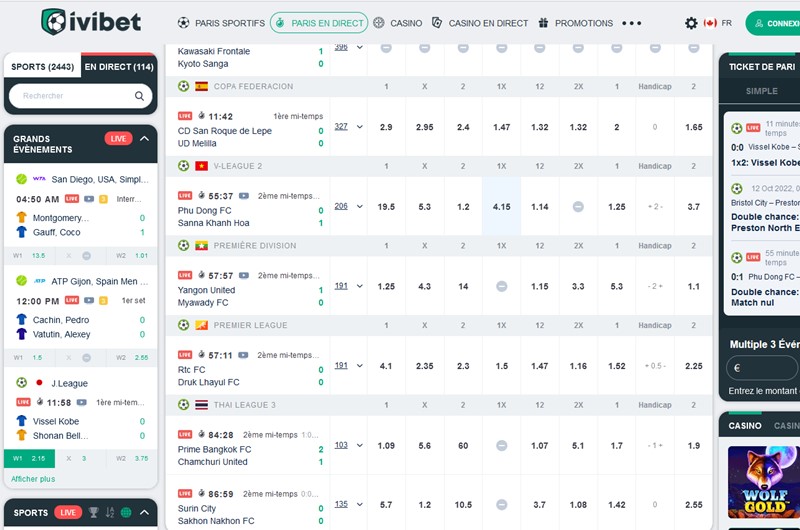Switch to En Direct (114) tab
800x530 pixels.
(x=118, y=67)
